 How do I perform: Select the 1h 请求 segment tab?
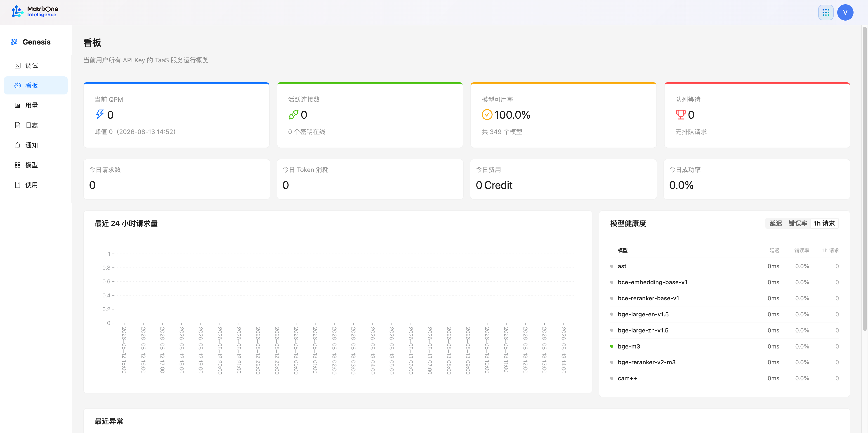point(824,224)
